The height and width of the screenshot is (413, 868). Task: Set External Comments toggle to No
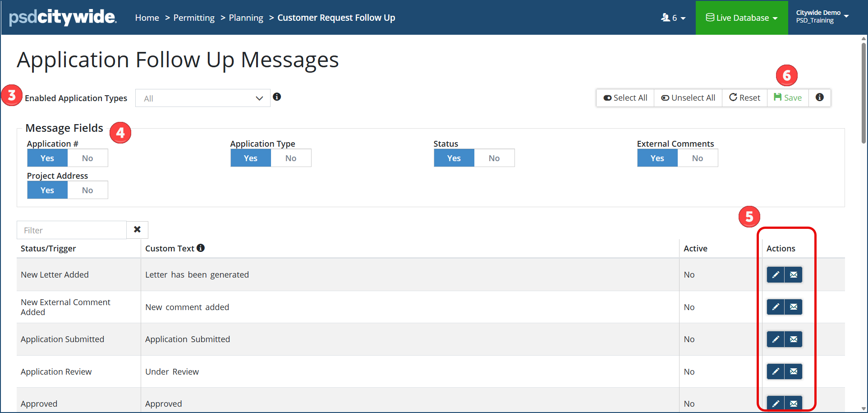[697, 158]
